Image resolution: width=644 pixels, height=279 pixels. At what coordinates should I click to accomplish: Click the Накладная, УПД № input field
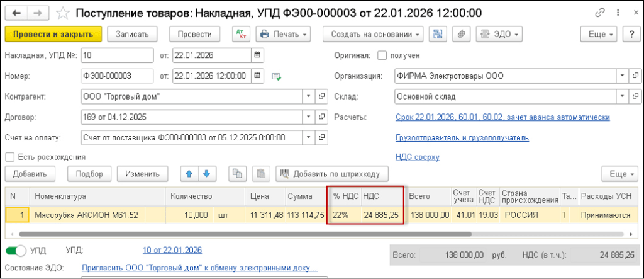click(116, 55)
